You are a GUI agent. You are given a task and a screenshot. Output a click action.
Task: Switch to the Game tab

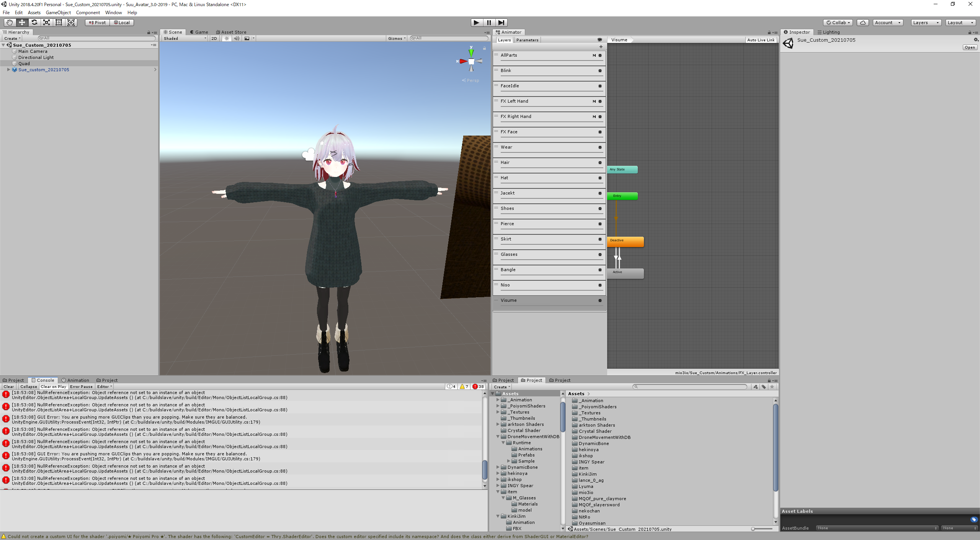(199, 32)
